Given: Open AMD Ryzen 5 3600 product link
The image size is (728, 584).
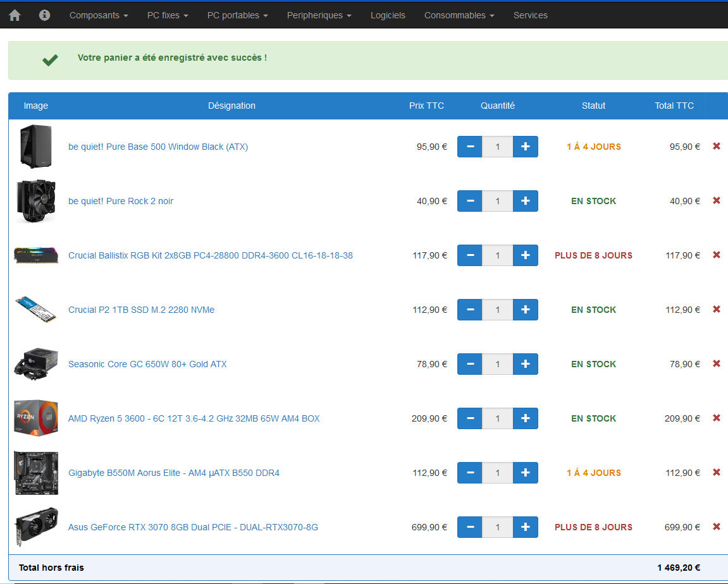Looking at the screenshot, I should pyautogui.click(x=194, y=418).
